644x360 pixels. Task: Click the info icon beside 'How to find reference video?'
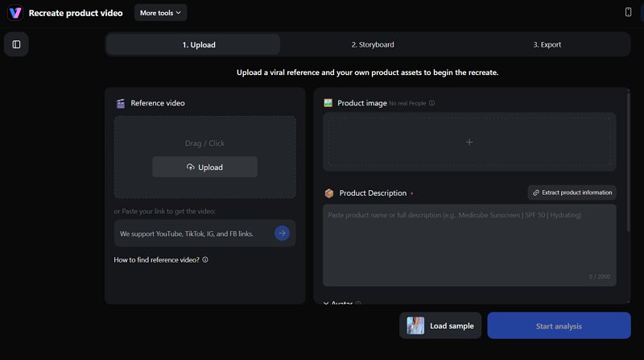point(205,260)
